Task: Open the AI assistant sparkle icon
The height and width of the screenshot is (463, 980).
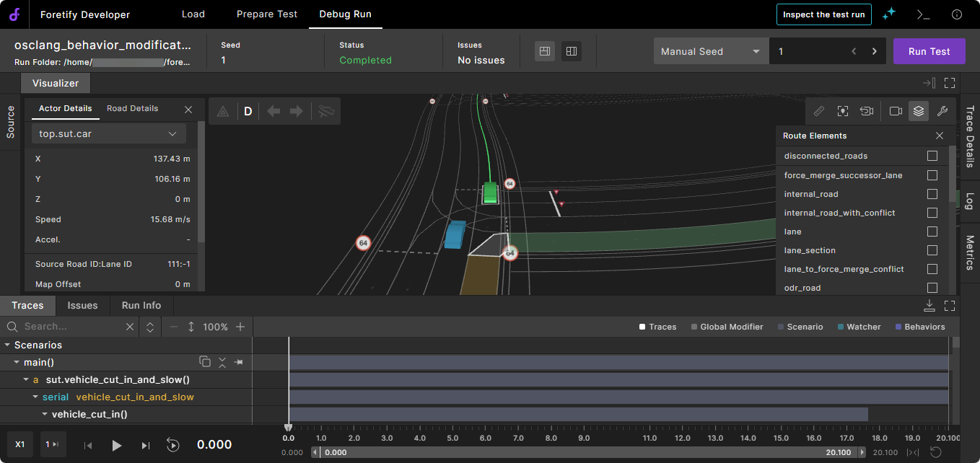Action: click(x=890, y=14)
